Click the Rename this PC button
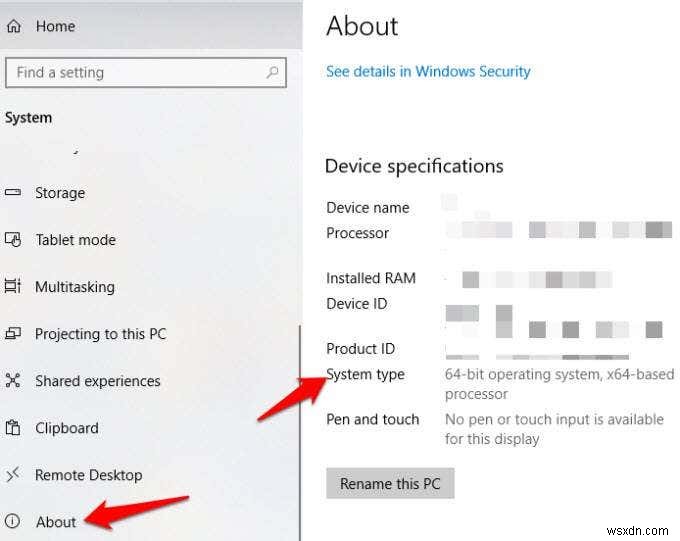This screenshot has width=680, height=541. point(390,483)
